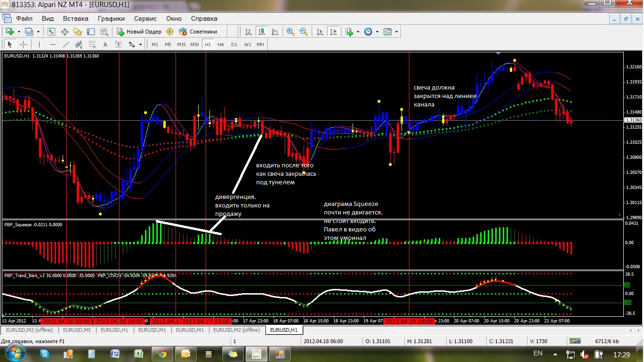Screen dimensions: 644x362
Task: Open the Файл menu
Action: pyautogui.click(x=24, y=19)
